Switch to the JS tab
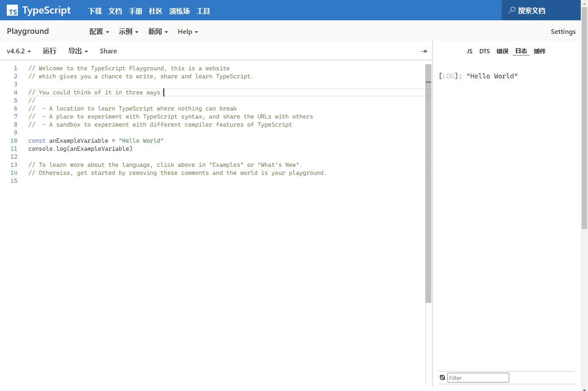Screen dimensions: 588x391 [x=469, y=51]
